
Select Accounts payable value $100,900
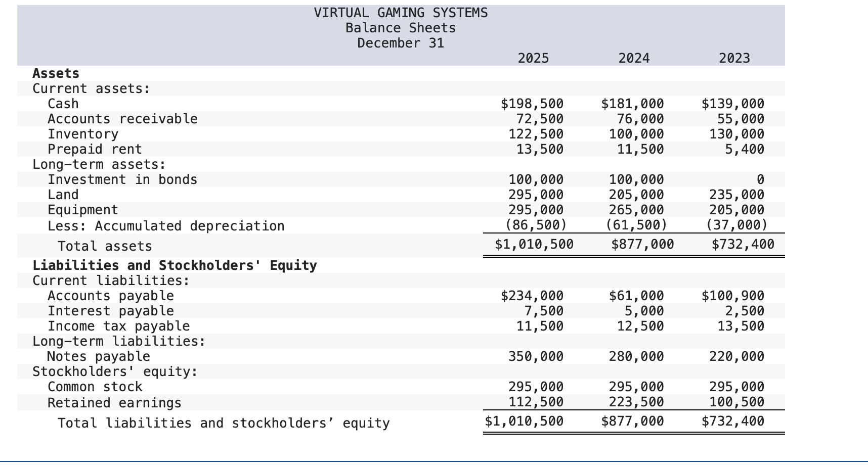[x=733, y=296]
